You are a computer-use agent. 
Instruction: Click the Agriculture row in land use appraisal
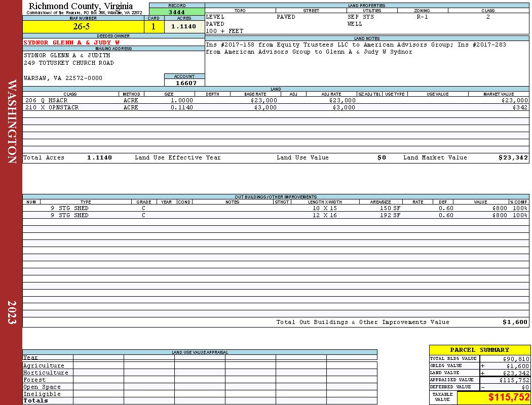200,366
